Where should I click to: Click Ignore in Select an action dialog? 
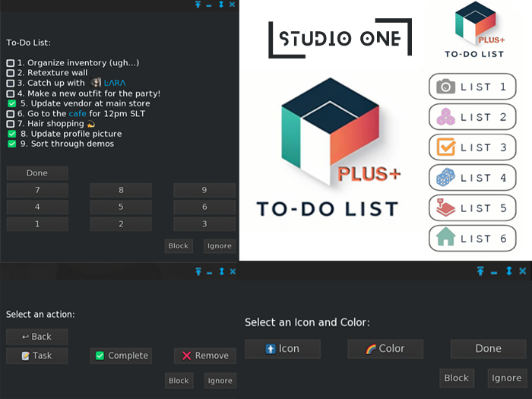coord(220,381)
